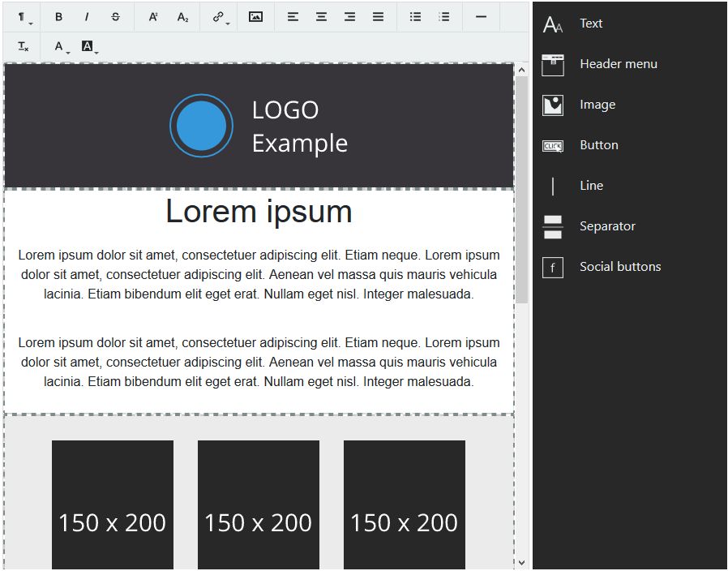Click the Button block in sidebar

click(598, 145)
